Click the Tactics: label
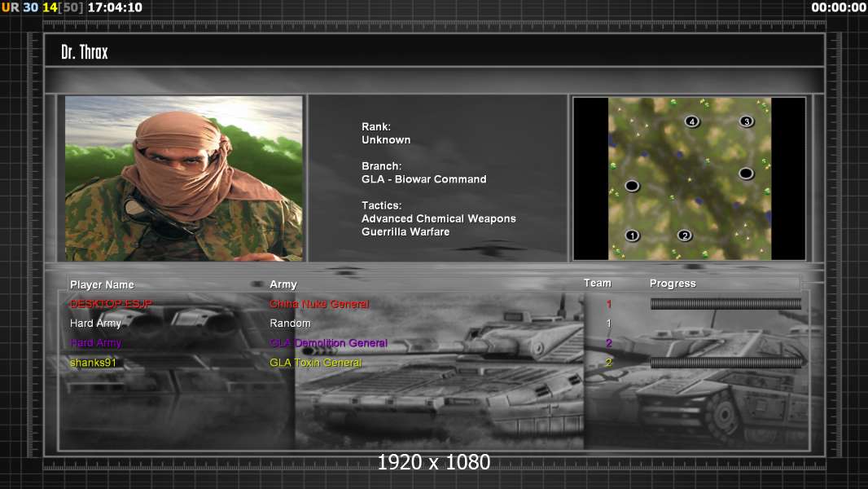The image size is (868, 489). pos(381,205)
